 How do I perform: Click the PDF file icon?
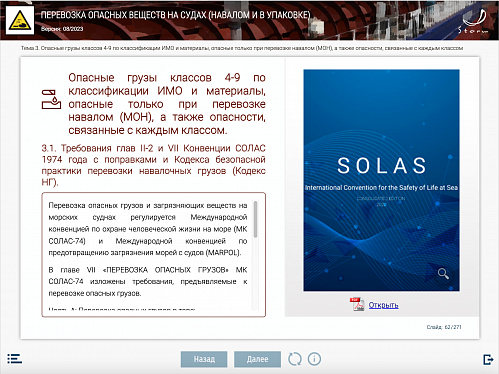click(x=357, y=304)
